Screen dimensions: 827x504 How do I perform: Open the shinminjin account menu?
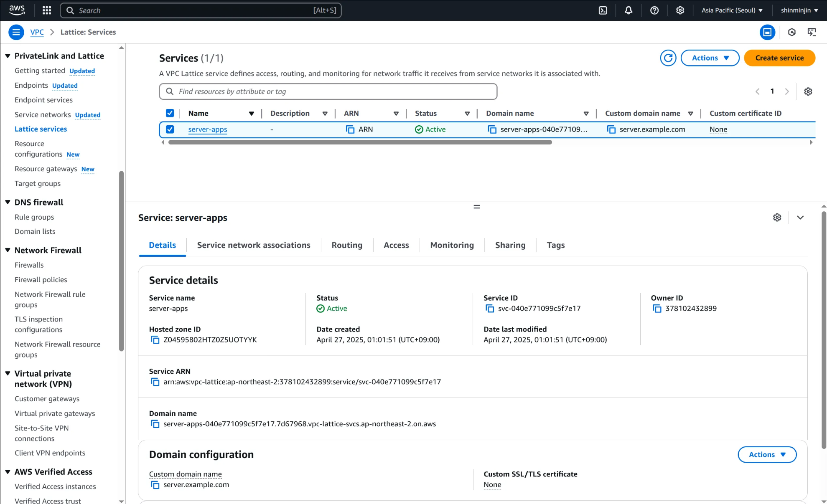point(799,10)
